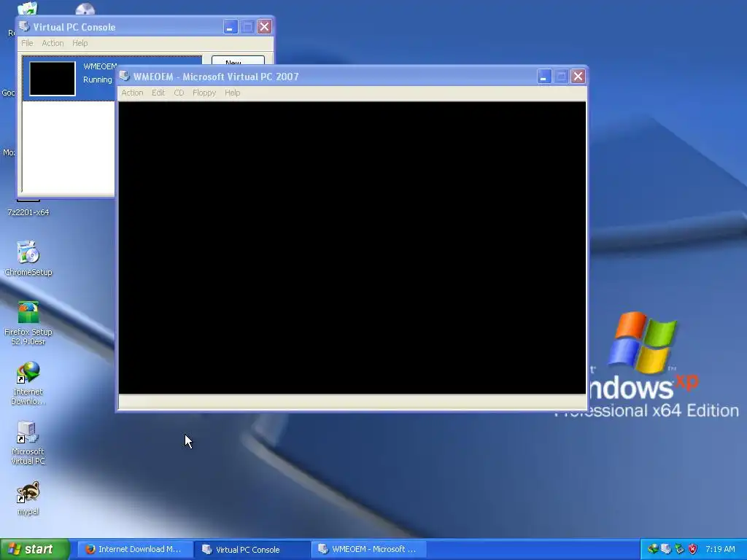Close the WMEOEM Virtual PC 2007 window
This screenshot has height=560, width=747.
click(578, 77)
